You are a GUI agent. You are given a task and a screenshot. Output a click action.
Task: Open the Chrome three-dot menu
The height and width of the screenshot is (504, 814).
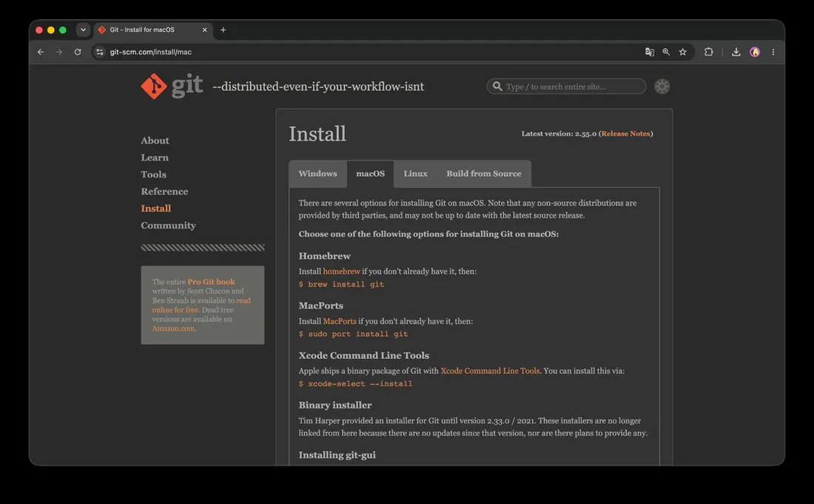[773, 52]
